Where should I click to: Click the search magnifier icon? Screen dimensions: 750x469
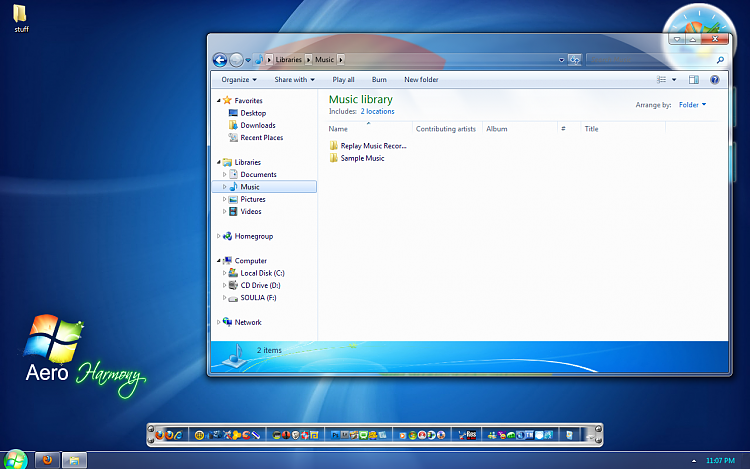tap(720, 60)
